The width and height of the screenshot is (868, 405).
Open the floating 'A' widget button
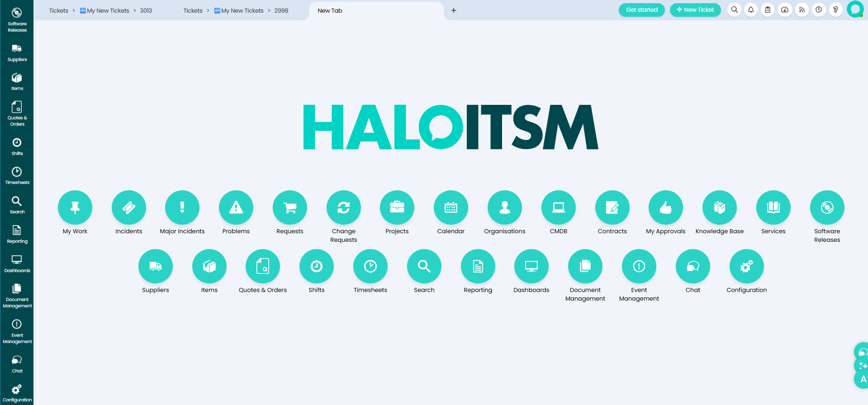click(862, 380)
